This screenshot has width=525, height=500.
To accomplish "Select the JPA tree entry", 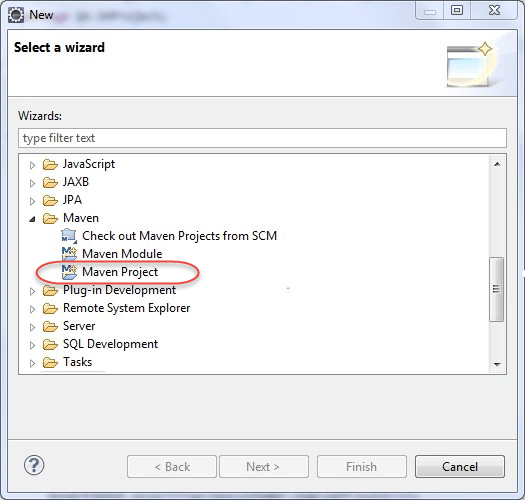I will [72, 200].
